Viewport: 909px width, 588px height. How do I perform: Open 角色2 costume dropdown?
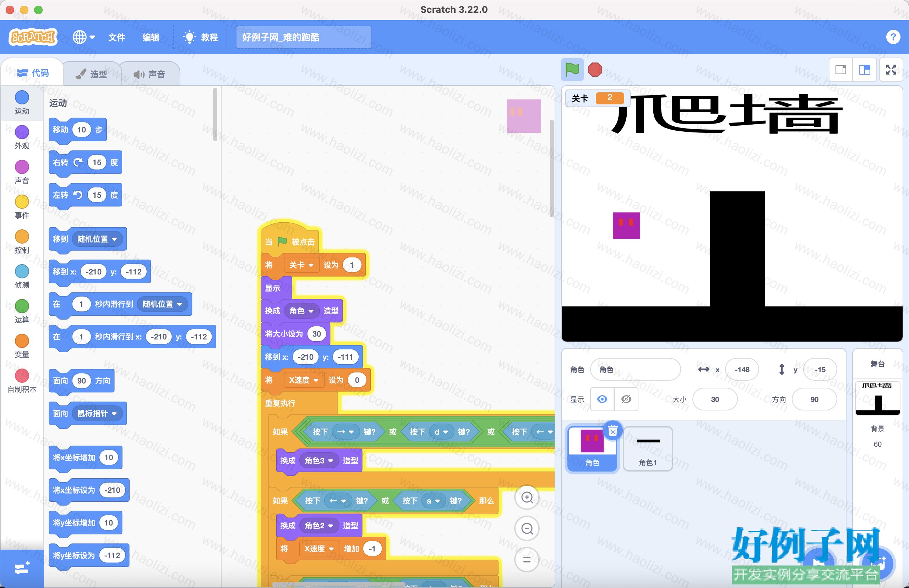click(x=319, y=526)
